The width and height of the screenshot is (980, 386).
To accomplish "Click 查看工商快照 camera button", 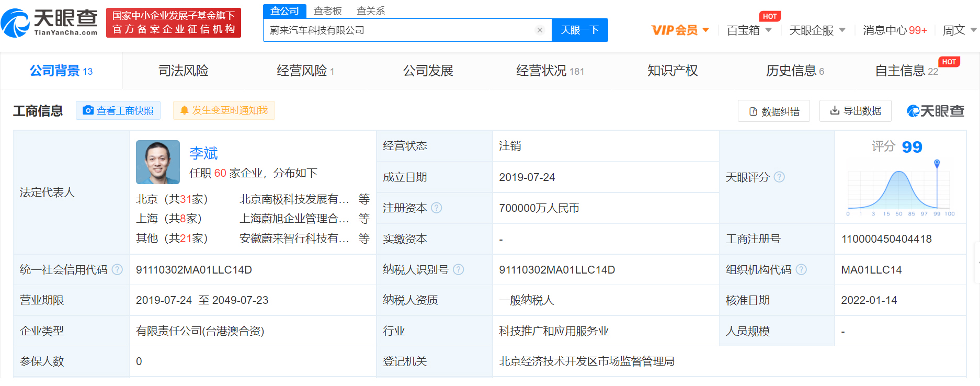I will click(x=118, y=110).
